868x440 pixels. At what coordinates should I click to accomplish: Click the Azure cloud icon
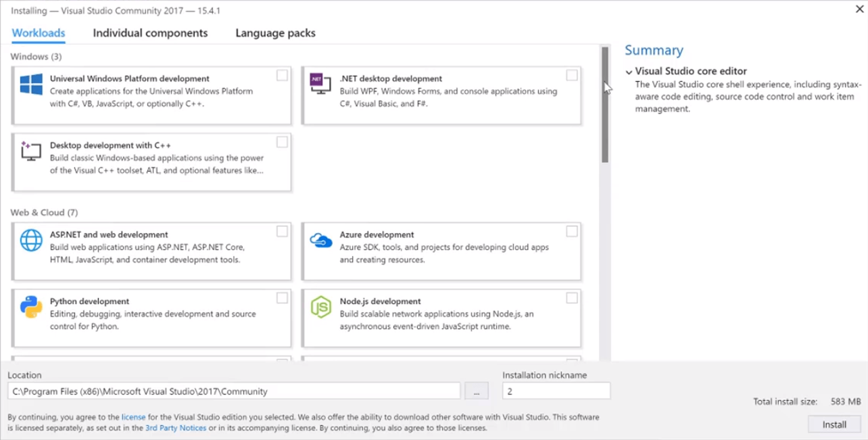320,240
